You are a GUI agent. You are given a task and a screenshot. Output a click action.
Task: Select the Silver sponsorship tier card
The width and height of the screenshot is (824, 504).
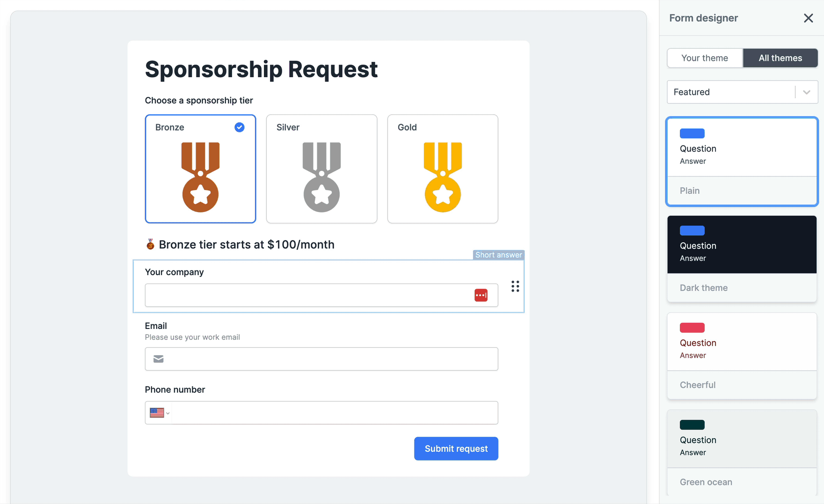click(321, 169)
